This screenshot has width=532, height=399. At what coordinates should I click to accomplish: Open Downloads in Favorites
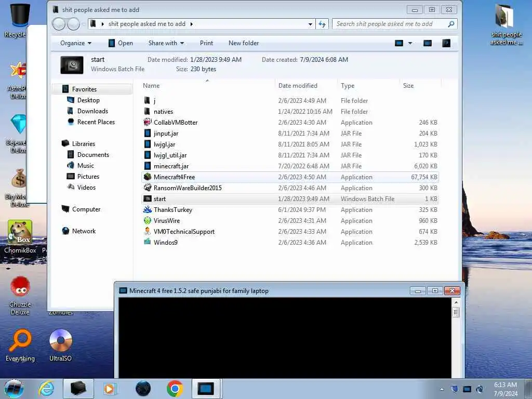92,111
